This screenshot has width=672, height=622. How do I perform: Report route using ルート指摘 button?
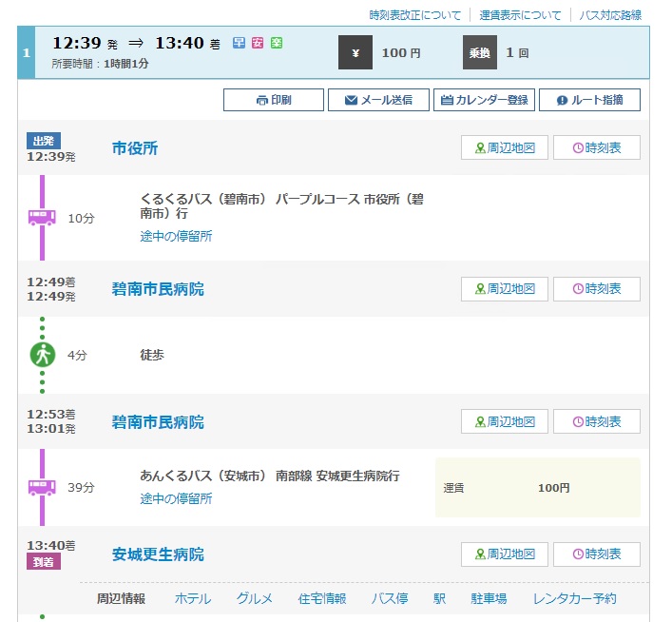coord(589,100)
